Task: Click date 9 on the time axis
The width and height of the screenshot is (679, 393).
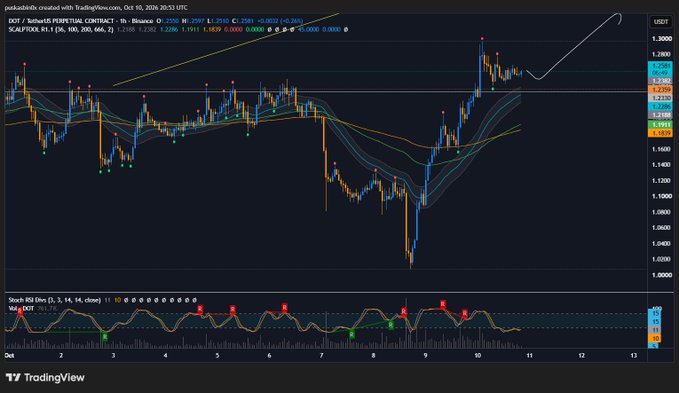Action: coord(425,355)
